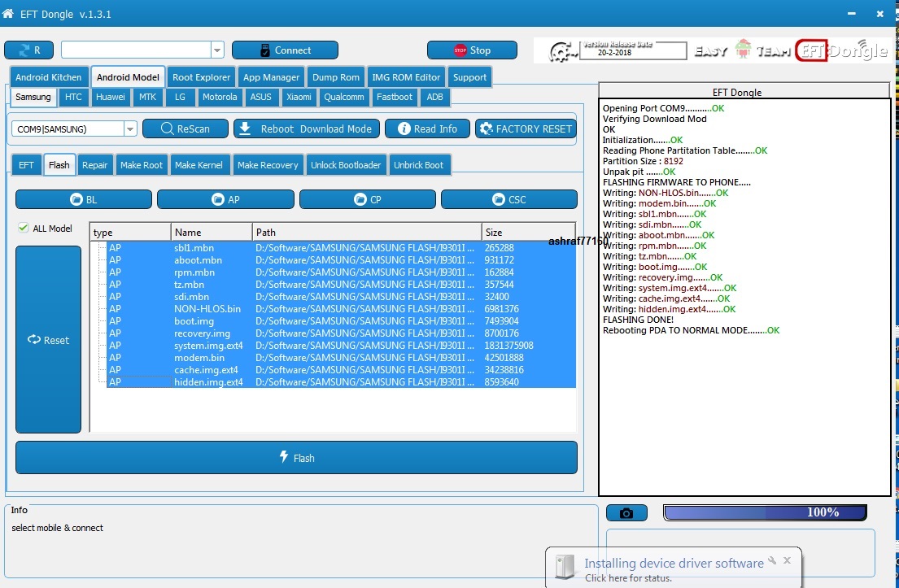Select the Fastboot tab
The width and height of the screenshot is (899, 588).
pos(395,97)
